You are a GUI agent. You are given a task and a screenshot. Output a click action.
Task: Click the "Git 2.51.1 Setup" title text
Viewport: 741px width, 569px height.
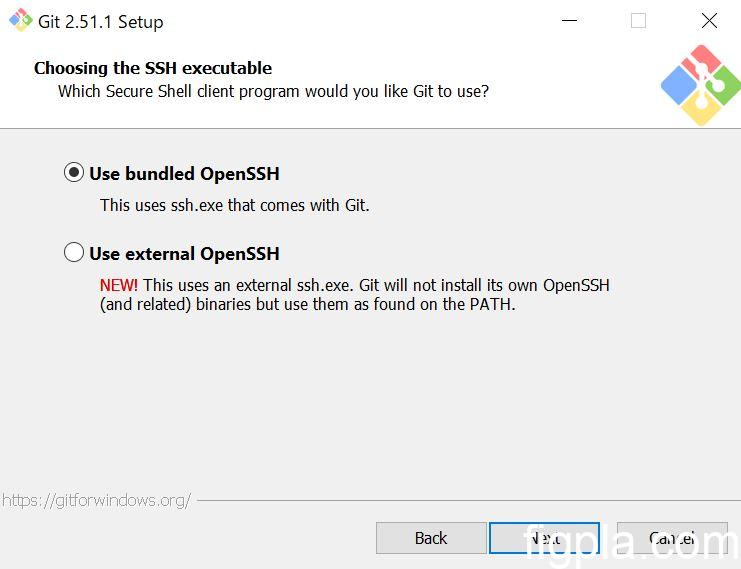pyautogui.click(x=100, y=21)
